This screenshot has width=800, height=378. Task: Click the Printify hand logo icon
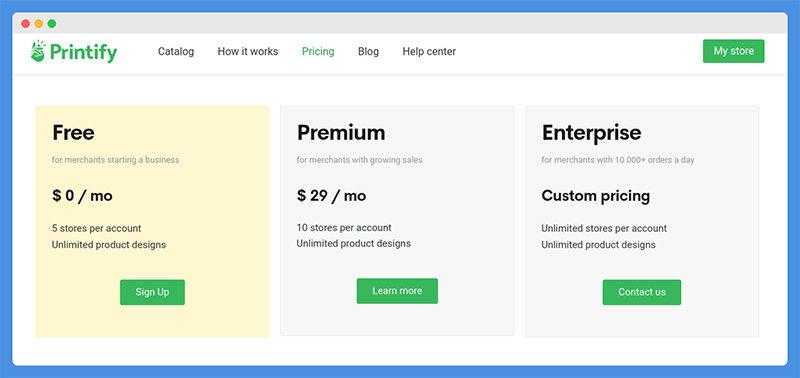click(x=38, y=51)
